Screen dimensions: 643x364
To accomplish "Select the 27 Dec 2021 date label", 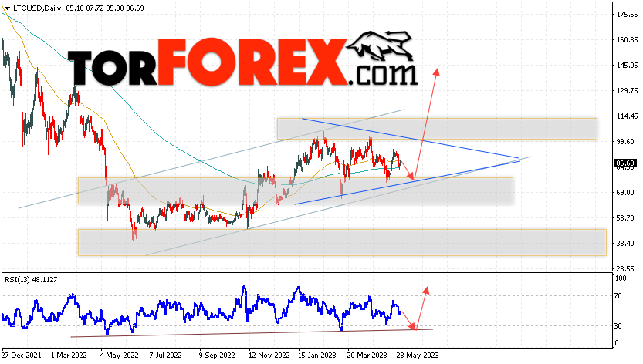I will pyautogui.click(x=22, y=355).
